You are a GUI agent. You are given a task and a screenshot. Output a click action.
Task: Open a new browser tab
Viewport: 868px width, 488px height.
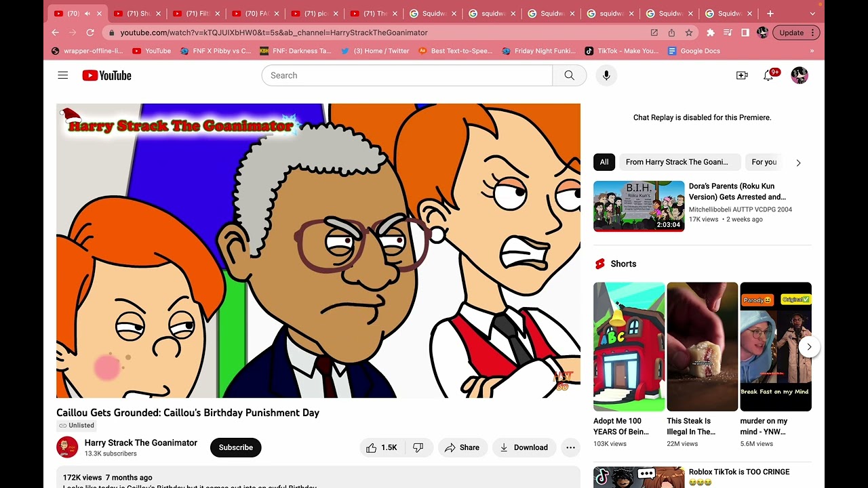pos(770,14)
